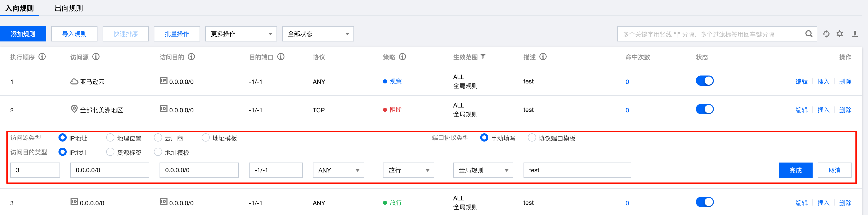Disable the status toggle for rule 1
Image resolution: width=868 pixels, height=215 pixels.
pyautogui.click(x=705, y=81)
